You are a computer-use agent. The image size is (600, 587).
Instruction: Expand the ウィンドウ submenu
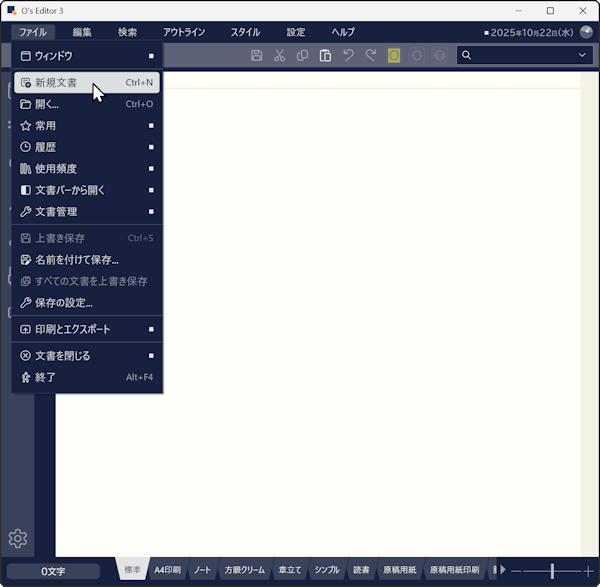(88, 56)
